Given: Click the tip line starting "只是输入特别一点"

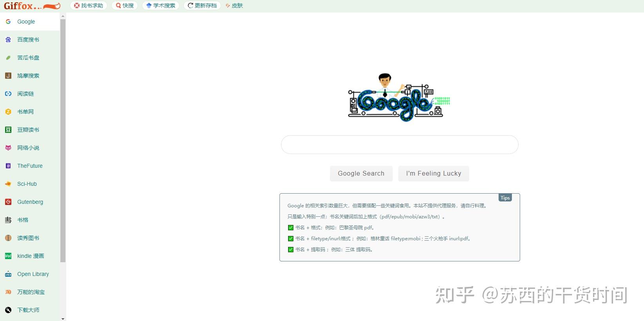Looking at the screenshot, I should pos(366,216).
